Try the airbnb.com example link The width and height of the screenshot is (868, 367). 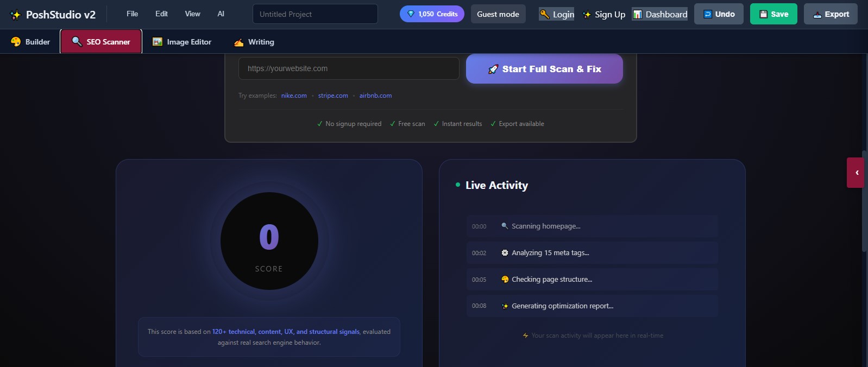[x=375, y=96]
